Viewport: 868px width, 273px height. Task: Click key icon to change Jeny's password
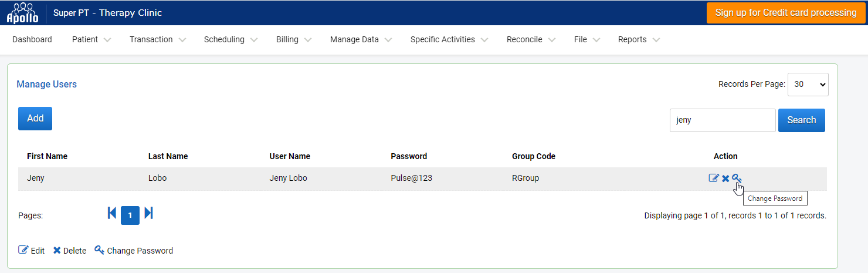737,178
